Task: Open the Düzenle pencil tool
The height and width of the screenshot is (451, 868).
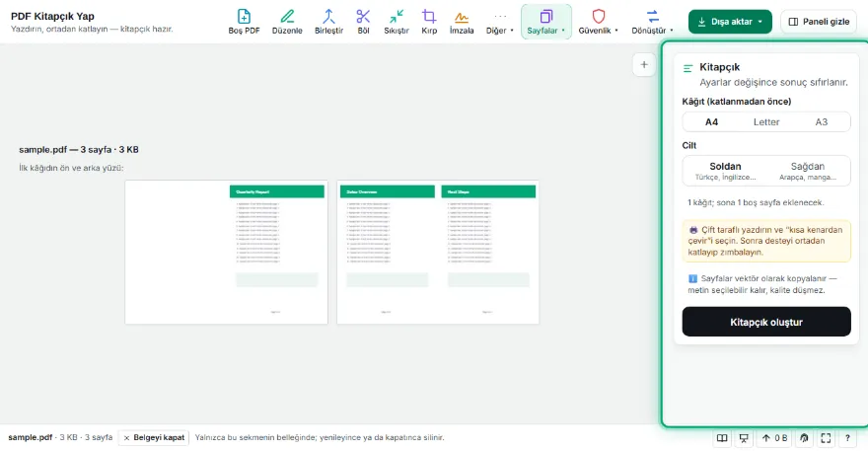Action: pos(287,22)
